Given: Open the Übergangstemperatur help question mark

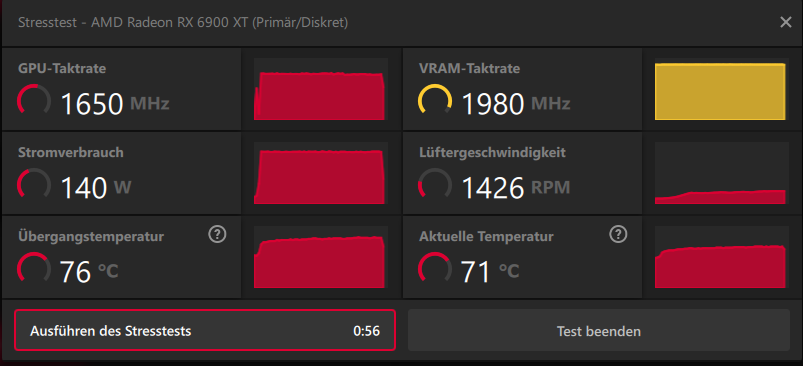Looking at the screenshot, I should [x=218, y=234].
